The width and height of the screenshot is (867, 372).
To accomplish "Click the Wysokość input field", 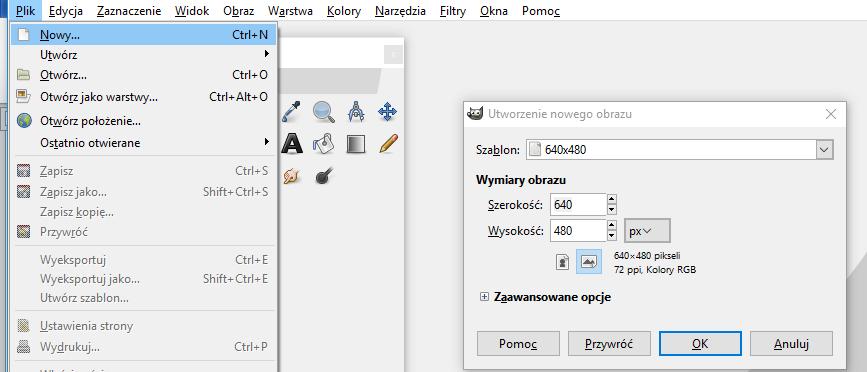I will [x=578, y=230].
